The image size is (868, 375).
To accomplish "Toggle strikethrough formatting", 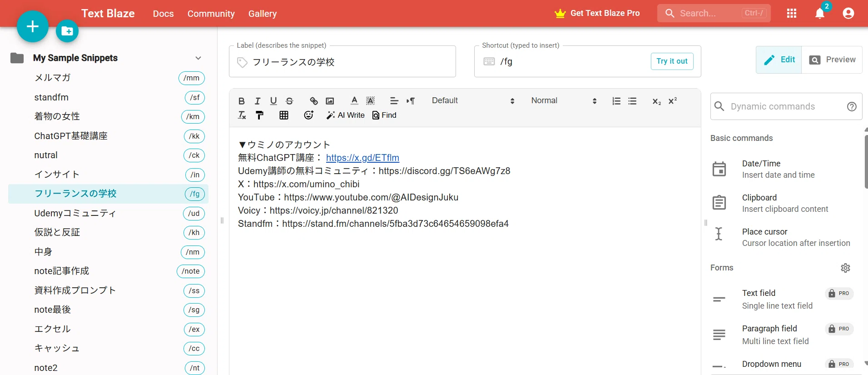I will (x=289, y=101).
